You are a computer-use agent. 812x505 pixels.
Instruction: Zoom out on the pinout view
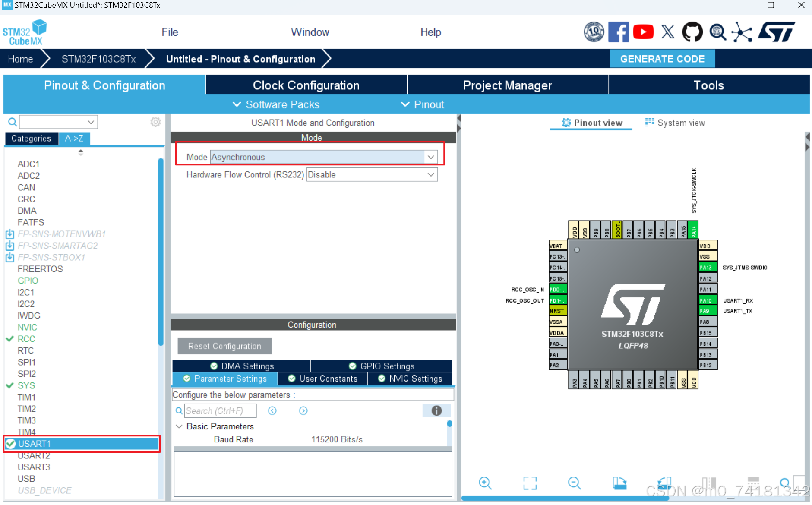(575, 483)
